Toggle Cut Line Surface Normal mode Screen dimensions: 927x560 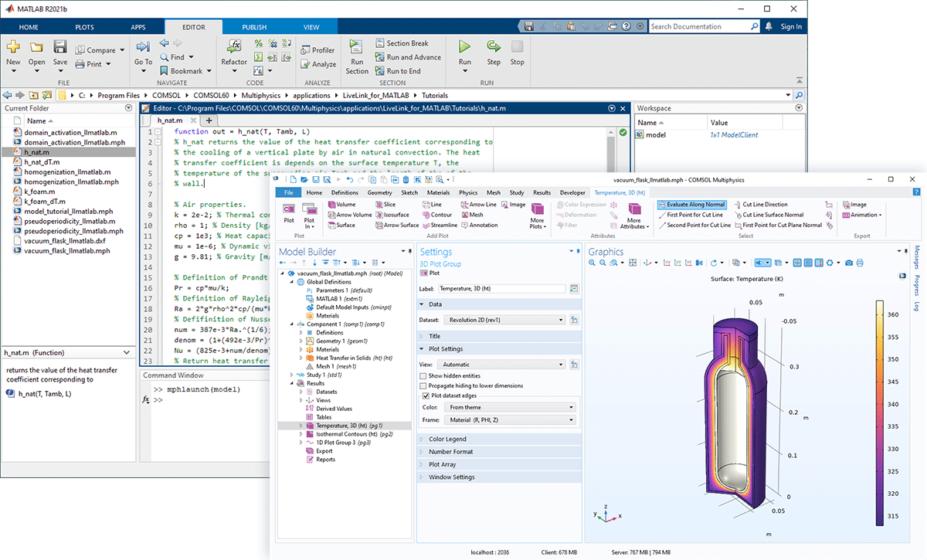[x=769, y=215]
